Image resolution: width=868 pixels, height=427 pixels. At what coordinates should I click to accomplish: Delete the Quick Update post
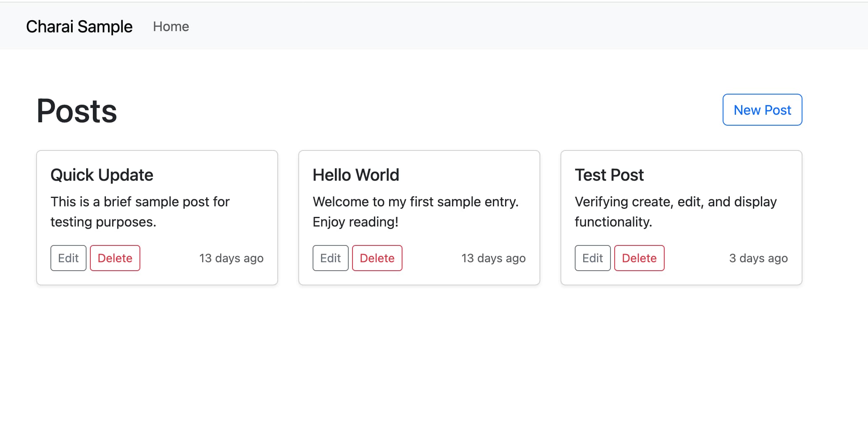[115, 258]
